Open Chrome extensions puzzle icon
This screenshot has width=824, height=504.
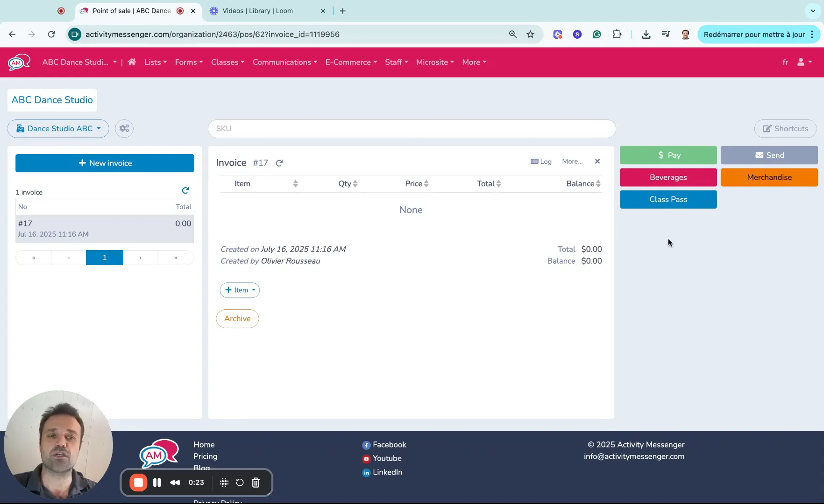(x=617, y=35)
